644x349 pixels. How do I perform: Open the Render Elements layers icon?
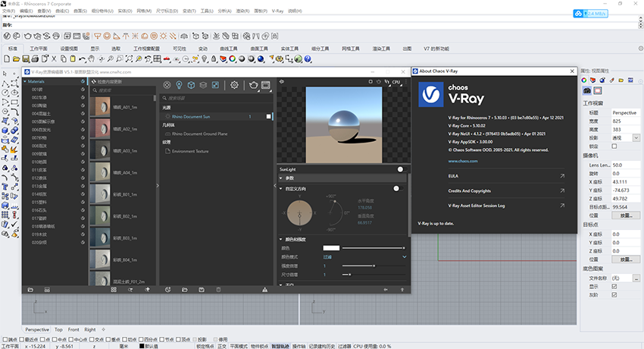click(x=203, y=85)
